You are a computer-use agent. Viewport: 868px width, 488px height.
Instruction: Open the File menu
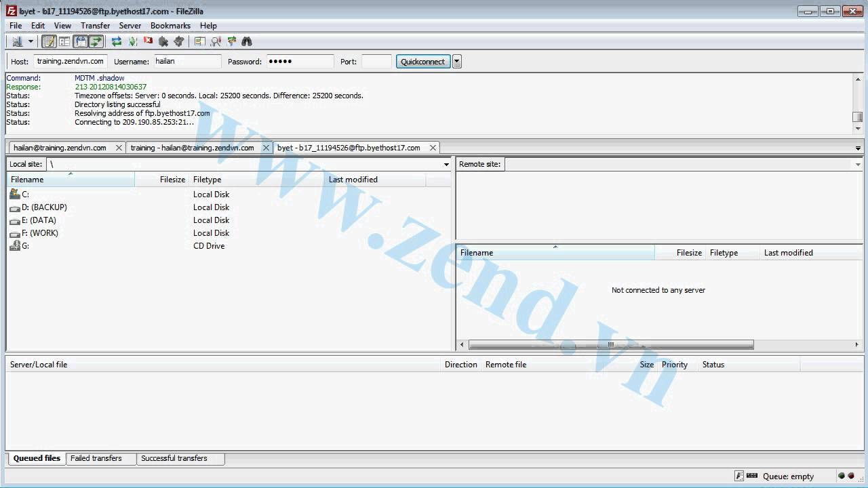(16, 26)
